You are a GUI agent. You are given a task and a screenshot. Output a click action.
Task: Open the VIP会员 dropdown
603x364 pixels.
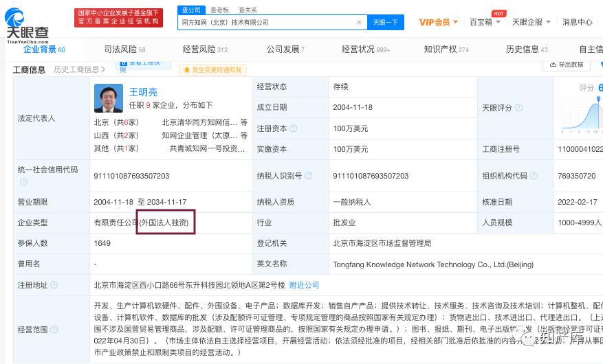coord(438,22)
